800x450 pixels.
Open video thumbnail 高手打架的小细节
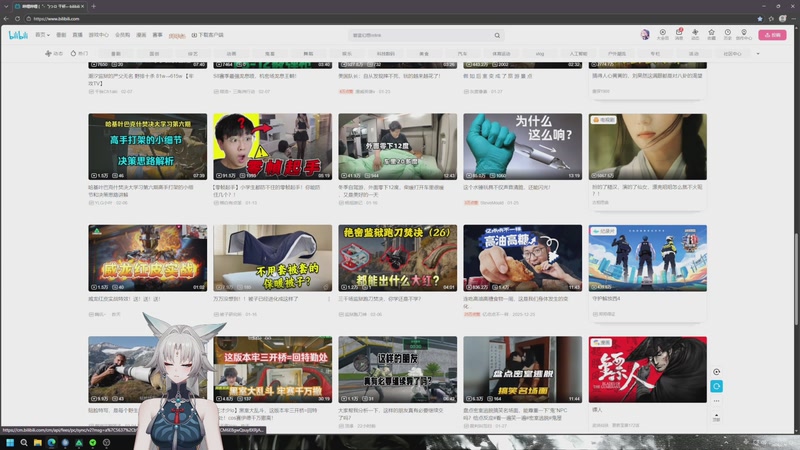point(147,146)
